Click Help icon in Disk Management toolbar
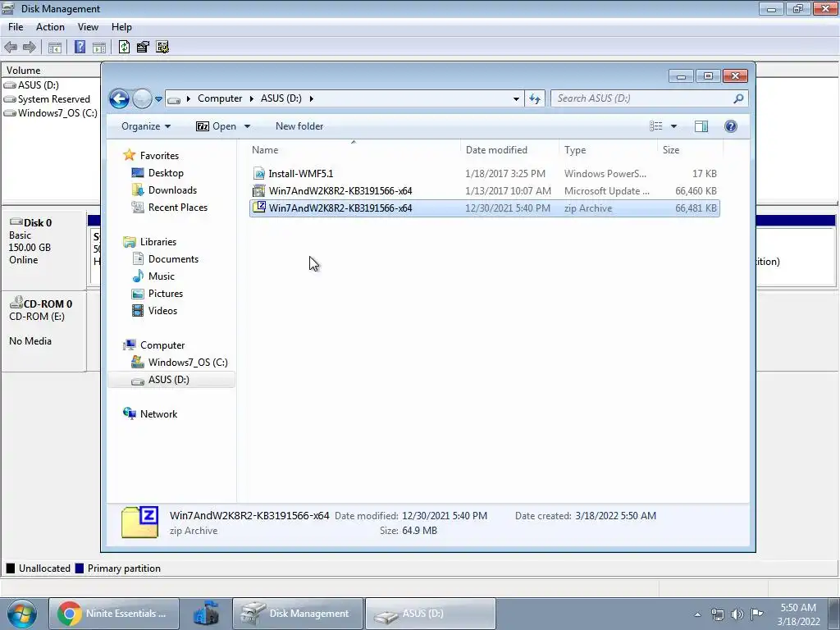The width and height of the screenshot is (840, 630). pyautogui.click(x=80, y=47)
